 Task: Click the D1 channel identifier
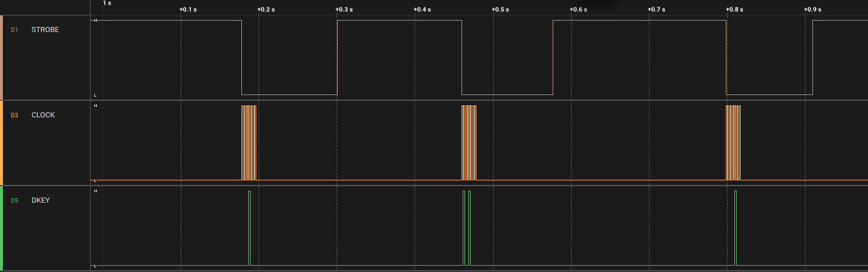(x=15, y=30)
